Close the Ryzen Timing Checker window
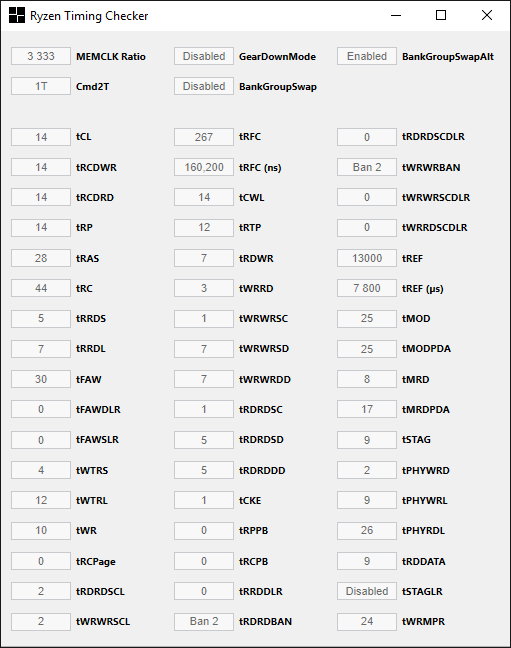The image size is (511, 648). tap(487, 15)
